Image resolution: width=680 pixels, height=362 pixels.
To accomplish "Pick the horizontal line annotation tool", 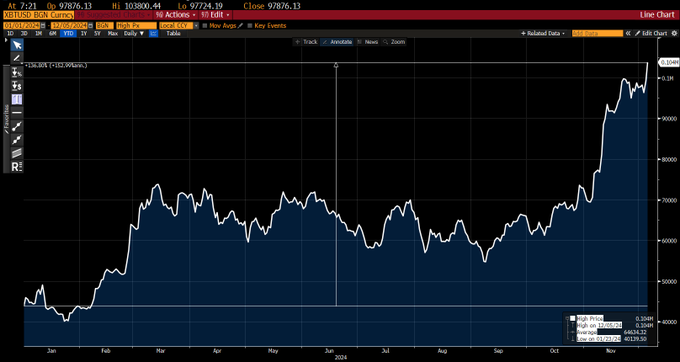I will pyautogui.click(x=17, y=112).
